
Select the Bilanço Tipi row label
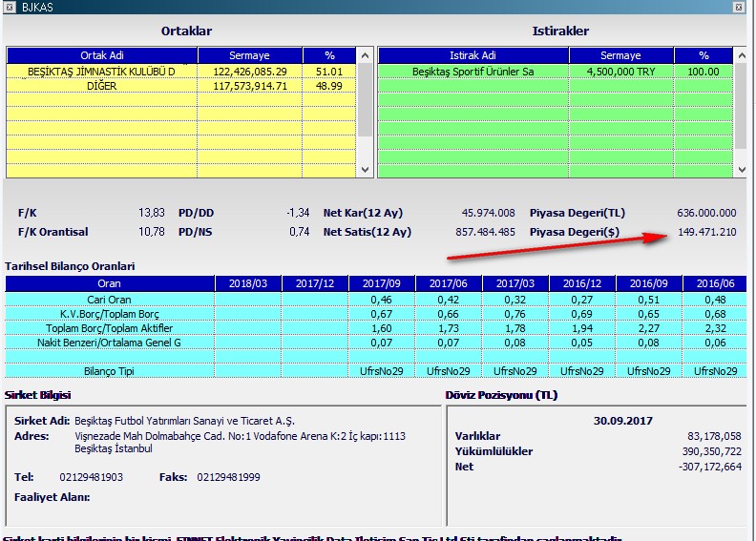point(110,371)
